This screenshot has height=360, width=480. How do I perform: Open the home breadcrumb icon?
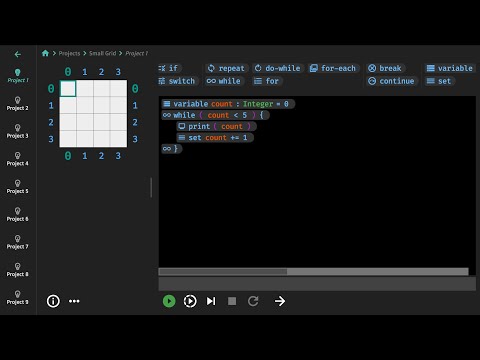[x=45, y=53]
